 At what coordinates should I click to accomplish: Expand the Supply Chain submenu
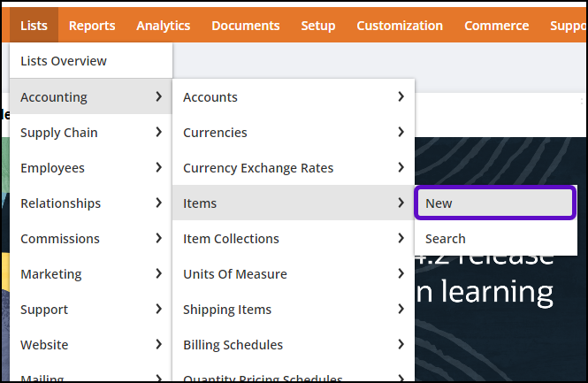(x=90, y=133)
